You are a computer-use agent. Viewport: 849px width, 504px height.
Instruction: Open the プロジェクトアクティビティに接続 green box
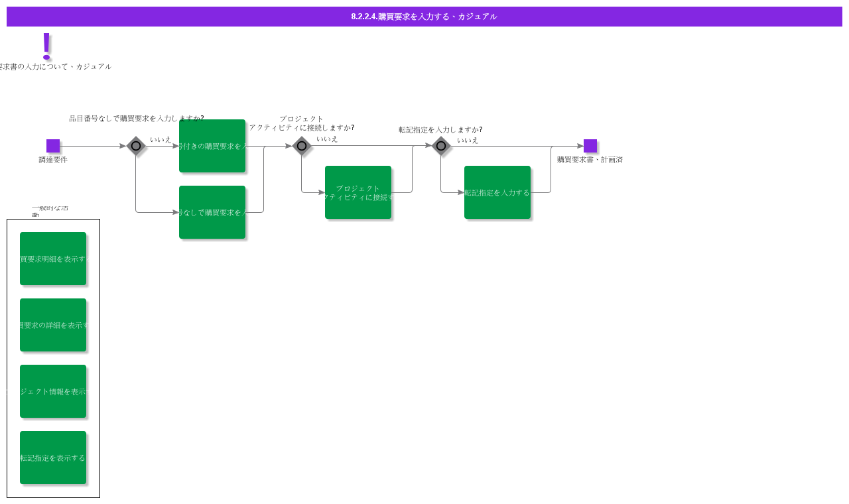coord(358,192)
